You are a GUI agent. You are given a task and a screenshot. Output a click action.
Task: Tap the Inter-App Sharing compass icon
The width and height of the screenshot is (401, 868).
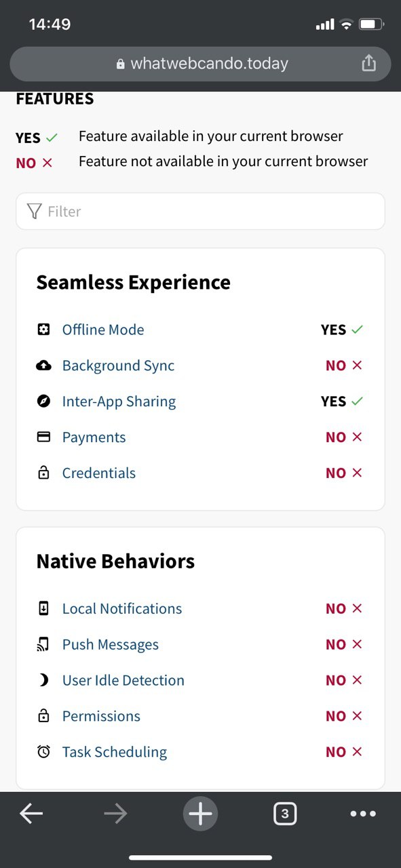click(x=43, y=401)
